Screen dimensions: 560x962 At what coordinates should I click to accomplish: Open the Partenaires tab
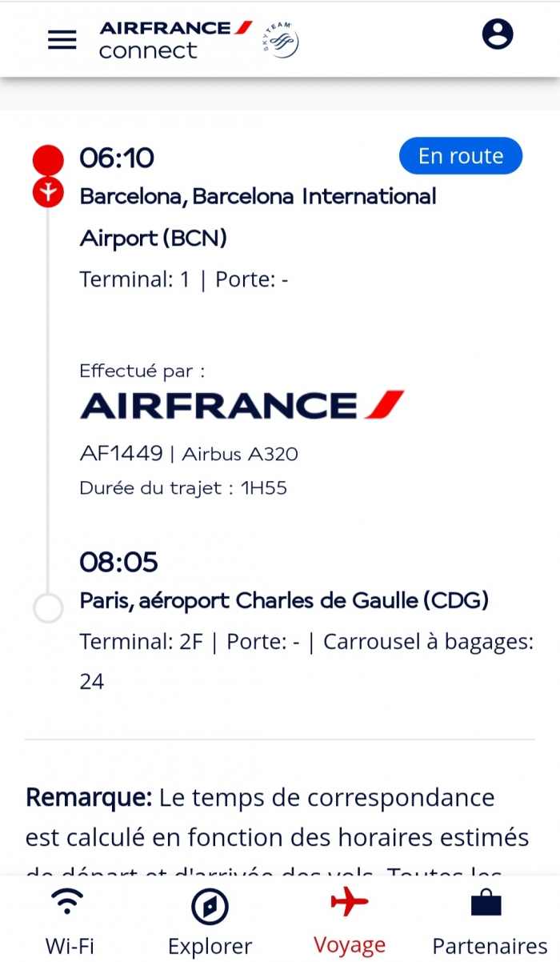490,920
